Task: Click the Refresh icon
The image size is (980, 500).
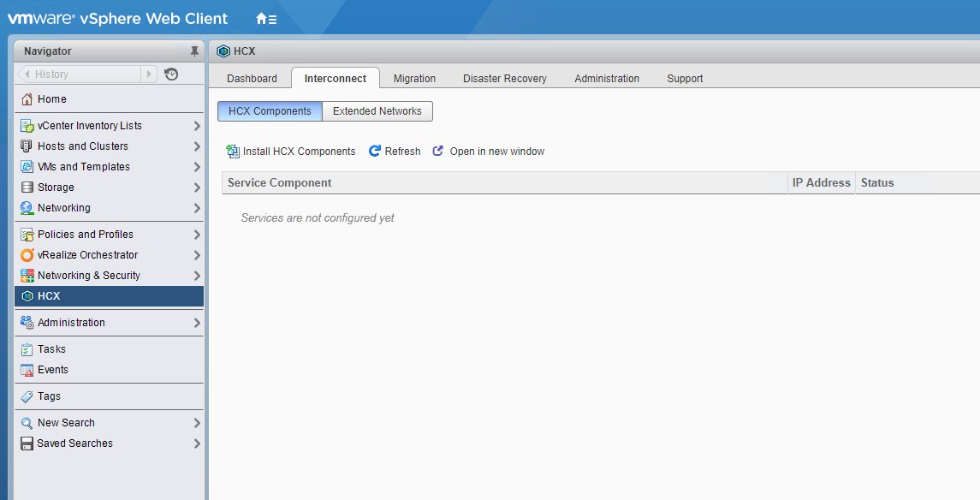Action: 375,152
